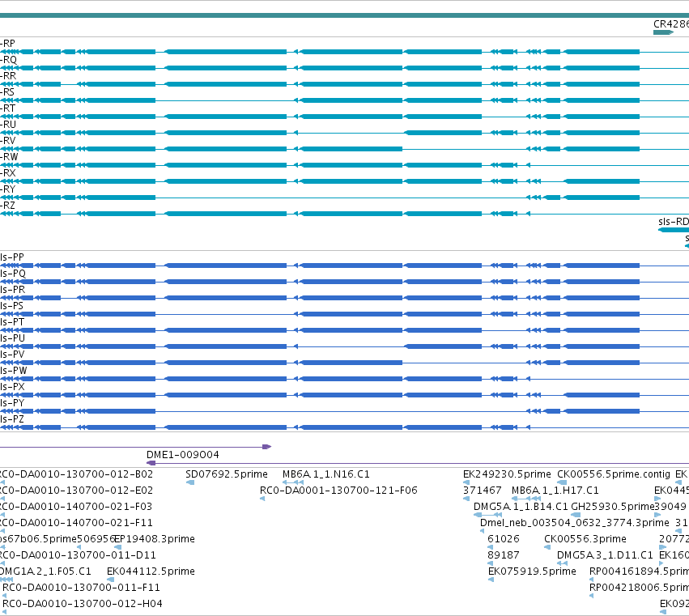689x616 pixels.
Task: Click the -RY transcript label
Action: [x=8, y=189]
